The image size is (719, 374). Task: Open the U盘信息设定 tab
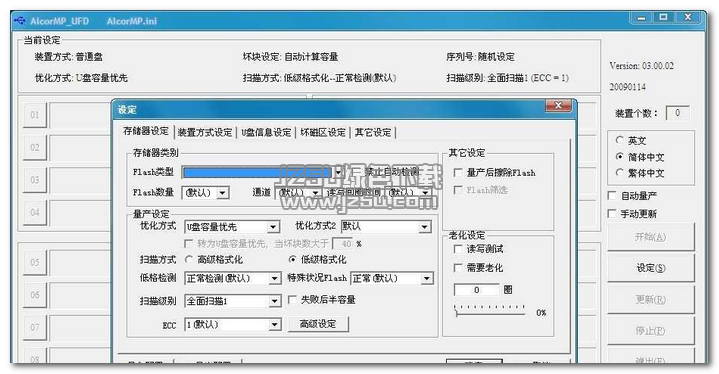266,132
